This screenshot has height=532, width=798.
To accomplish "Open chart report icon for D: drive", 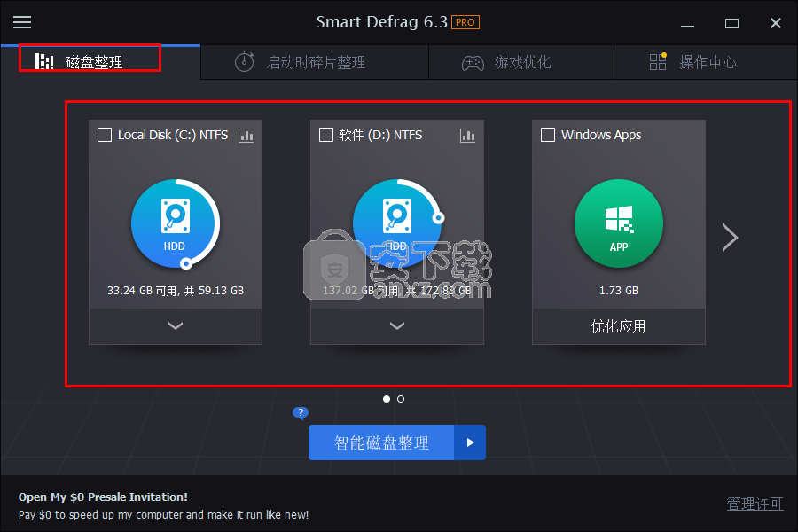I will tap(467, 136).
